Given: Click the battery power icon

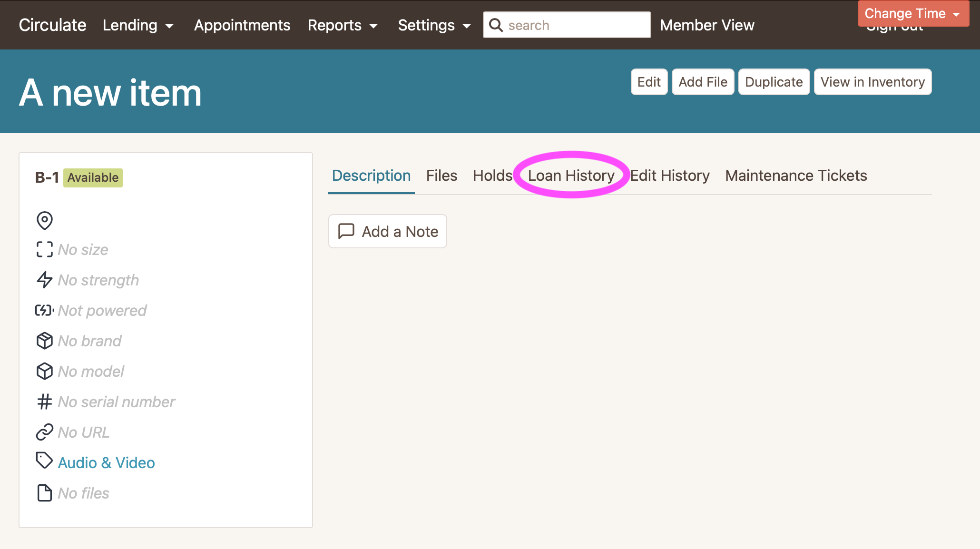Looking at the screenshot, I should pos(45,310).
